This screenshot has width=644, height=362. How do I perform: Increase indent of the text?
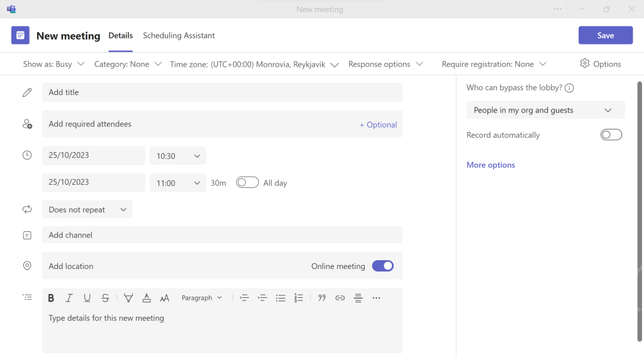[x=262, y=298]
